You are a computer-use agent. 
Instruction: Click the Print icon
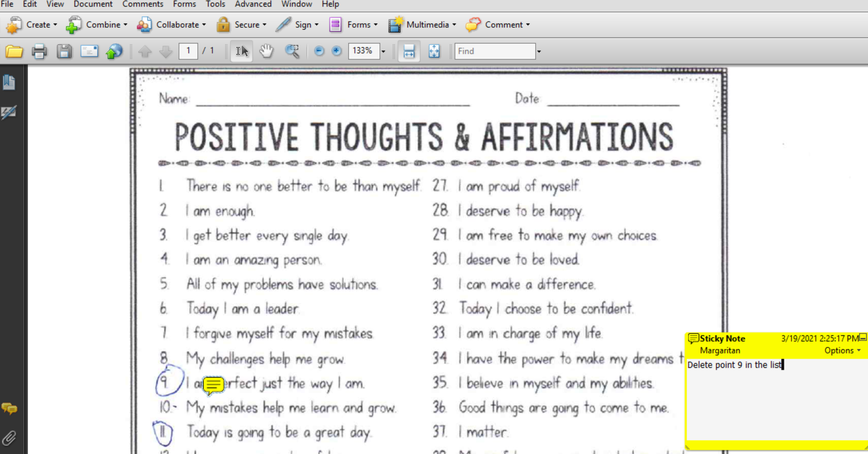point(39,51)
